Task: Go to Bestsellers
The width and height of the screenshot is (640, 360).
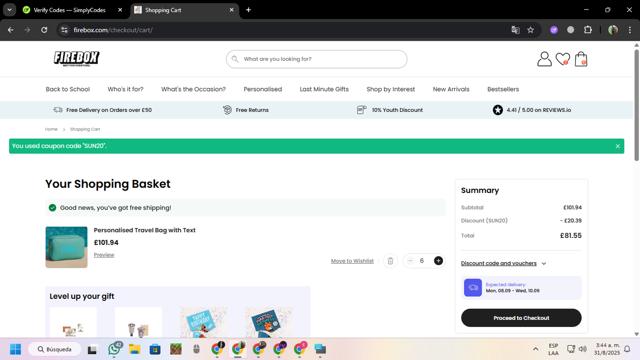Action: (503, 89)
